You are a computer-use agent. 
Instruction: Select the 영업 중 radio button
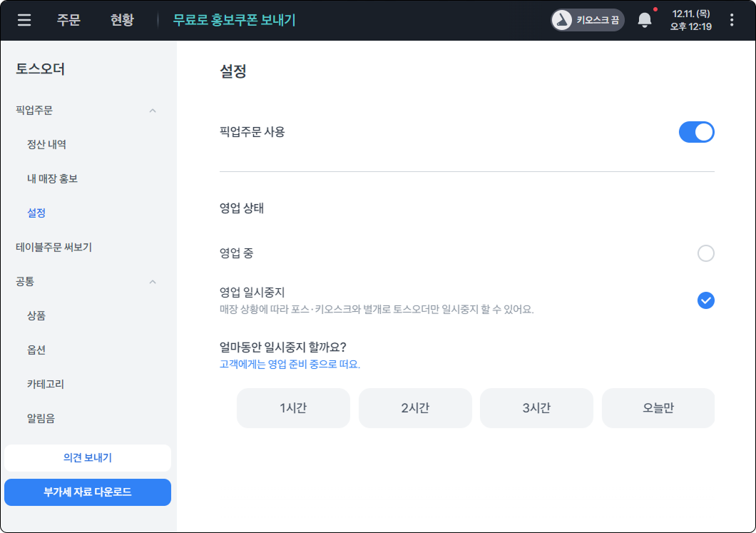tap(705, 253)
